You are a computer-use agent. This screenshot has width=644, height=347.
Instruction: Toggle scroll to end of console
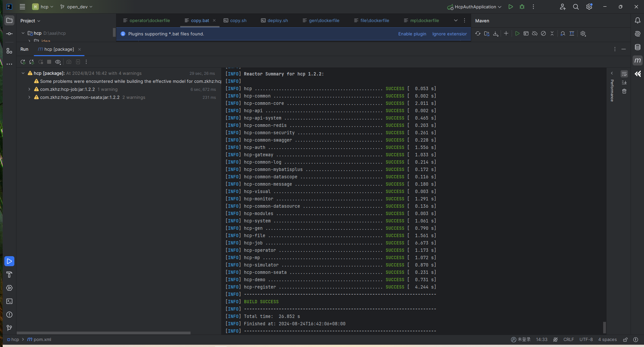tap(624, 82)
